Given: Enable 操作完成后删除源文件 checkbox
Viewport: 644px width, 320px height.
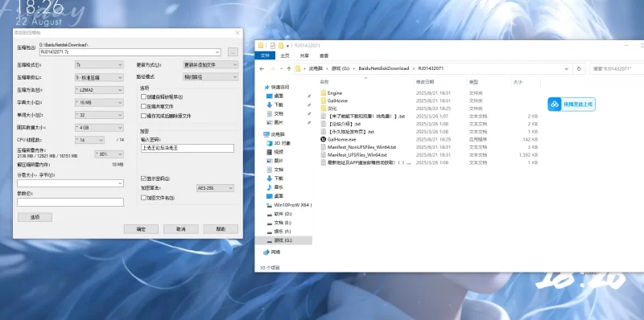Looking at the screenshot, I should coord(143,116).
